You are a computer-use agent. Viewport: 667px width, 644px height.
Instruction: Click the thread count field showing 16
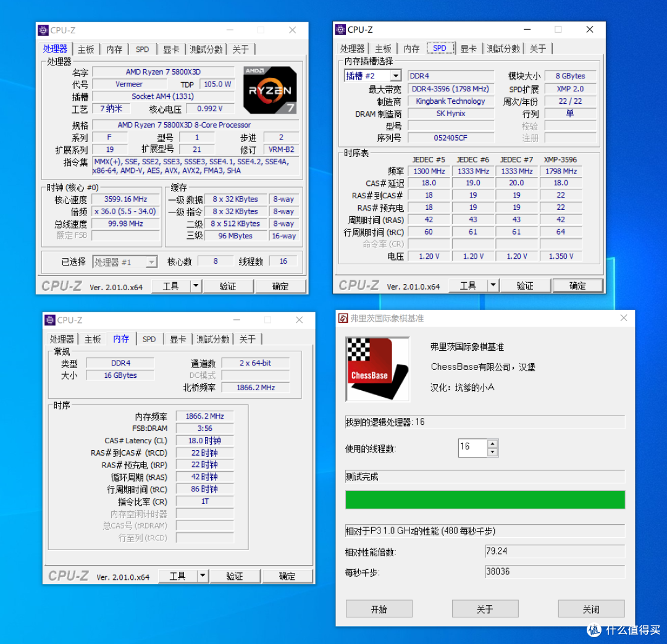click(x=472, y=448)
